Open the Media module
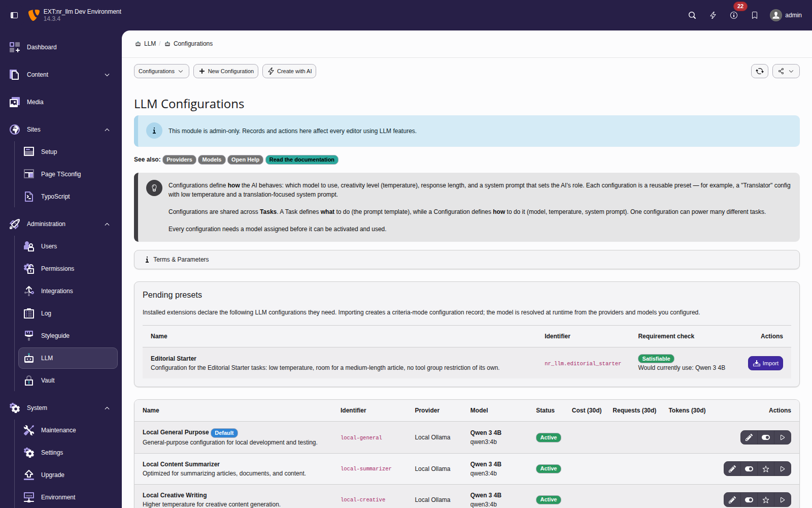This screenshot has width=812, height=508. (x=61, y=102)
